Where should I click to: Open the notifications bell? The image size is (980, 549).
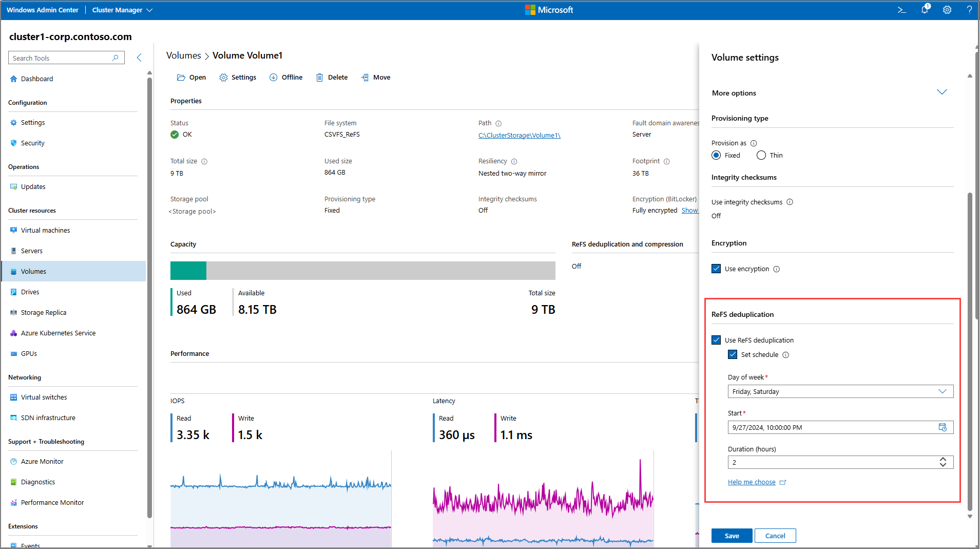pyautogui.click(x=925, y=9)
